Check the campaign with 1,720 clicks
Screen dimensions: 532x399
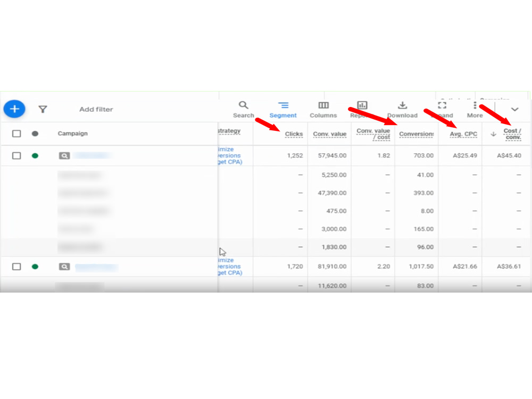coord(16,267)
